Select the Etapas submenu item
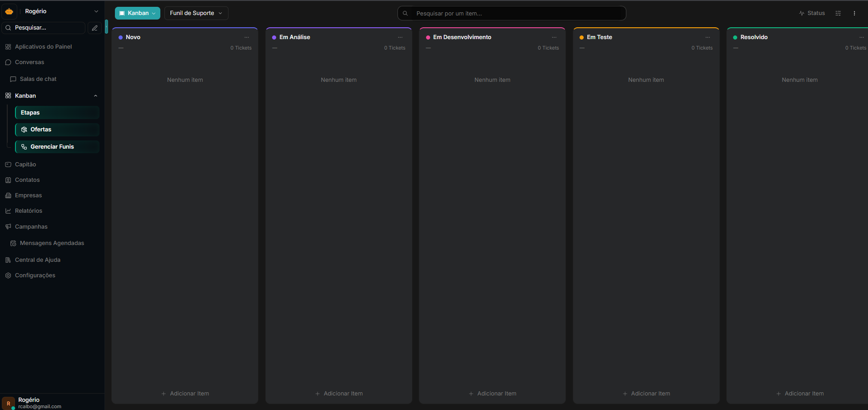Image resolution: width=868 pixels, height=410 pixels. (x=57, y=113)
